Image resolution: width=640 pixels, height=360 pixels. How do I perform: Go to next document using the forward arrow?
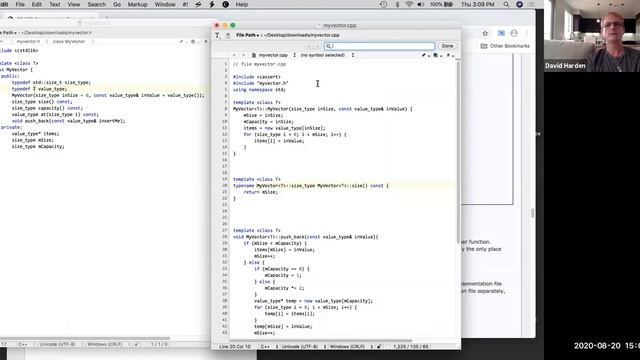(243, 55)
